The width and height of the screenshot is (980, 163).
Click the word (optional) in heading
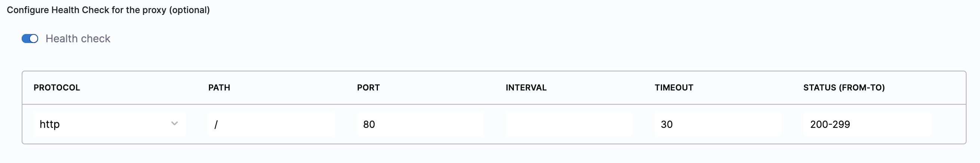coord(189,10)
